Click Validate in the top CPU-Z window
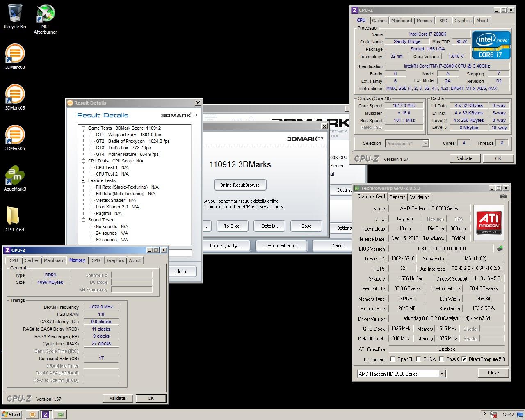 465,158
